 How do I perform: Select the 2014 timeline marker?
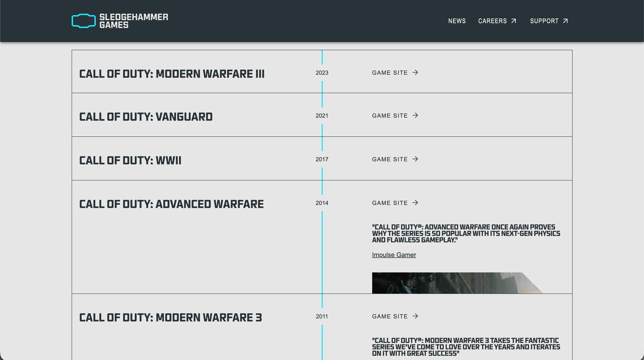pos(322,203)
